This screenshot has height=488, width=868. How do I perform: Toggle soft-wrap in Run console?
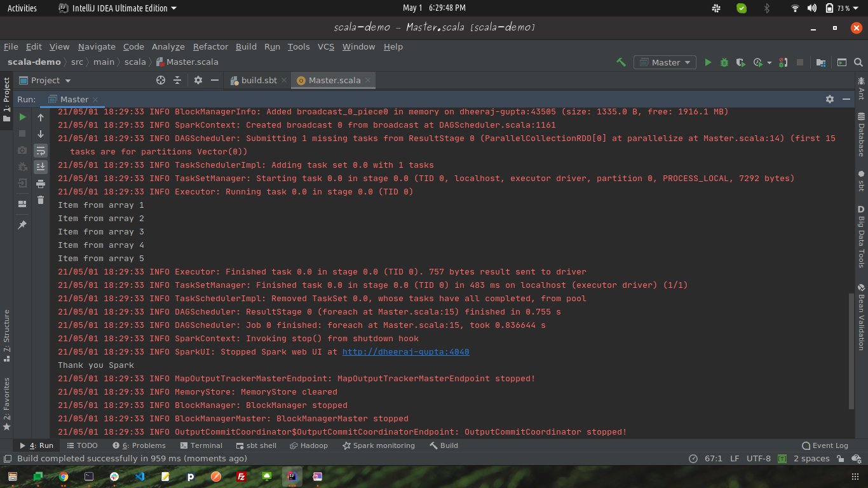(41, 151)
